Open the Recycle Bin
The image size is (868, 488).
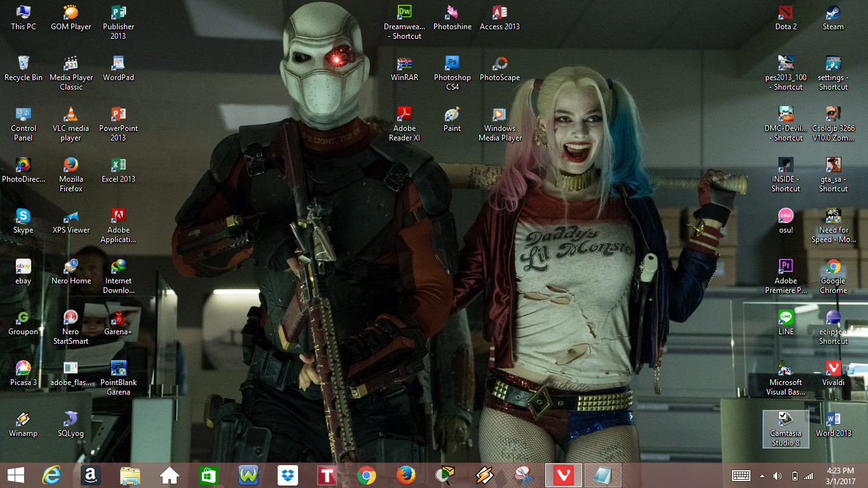click(x=24, y=69)
